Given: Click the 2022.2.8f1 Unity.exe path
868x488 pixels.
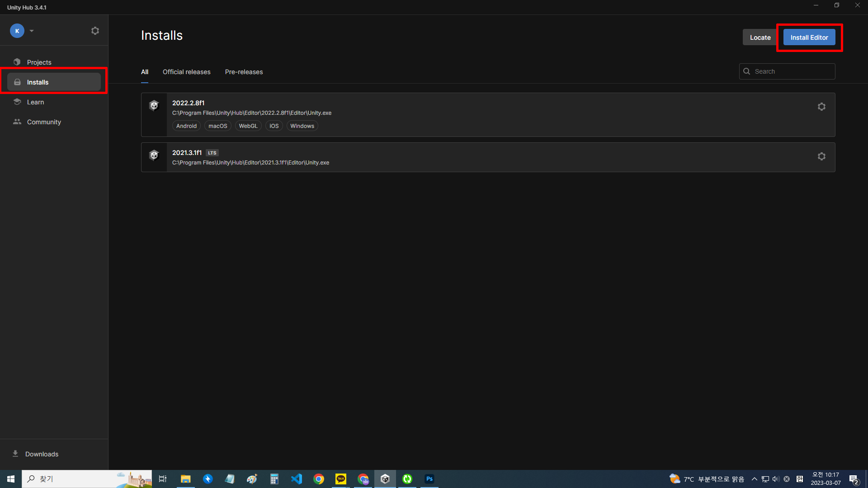Looking at the screenshot, I should [252, 113].
